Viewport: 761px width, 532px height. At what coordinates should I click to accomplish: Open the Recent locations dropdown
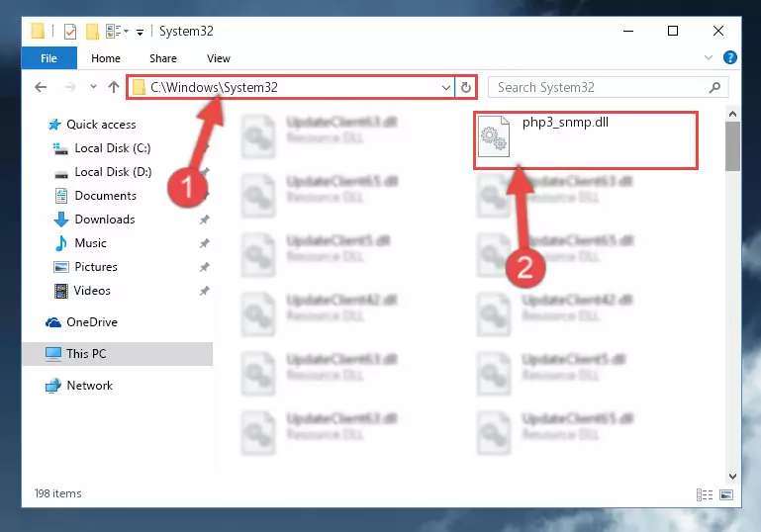pyautogui.click(x=93, y=87)
